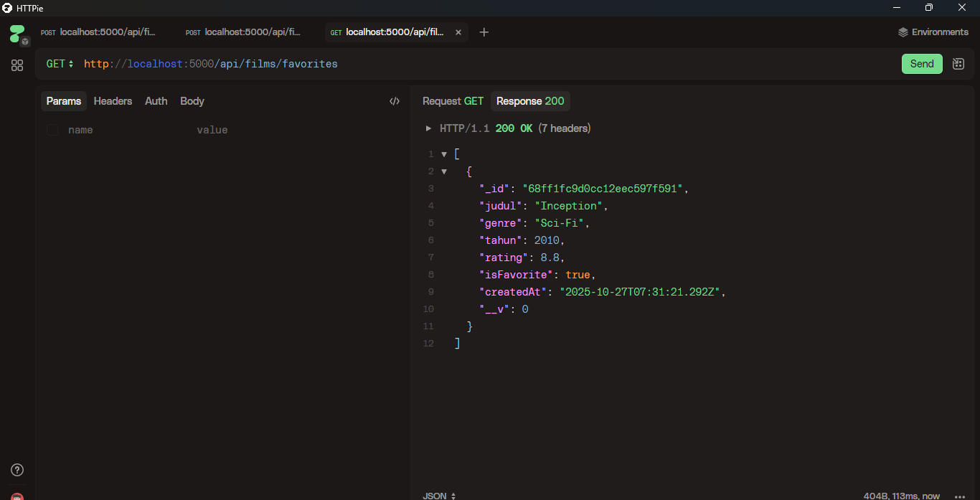Enable the first parameter row checkbox
This screenshot has width=980, height=500.
[52, 130]
